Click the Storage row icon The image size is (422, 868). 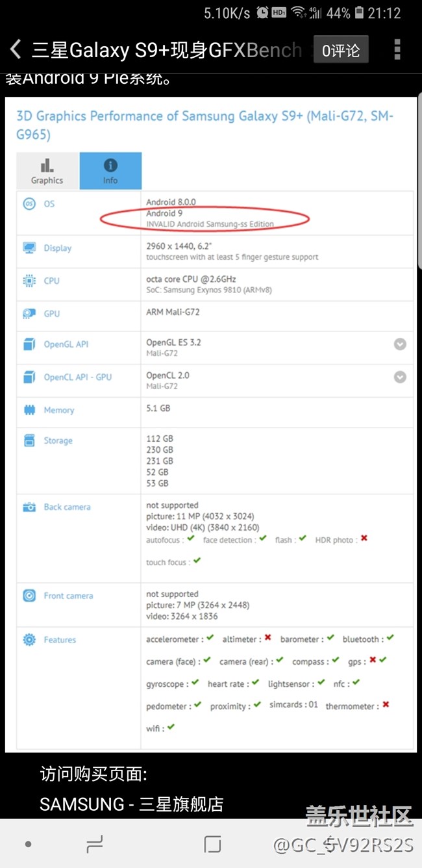29,440
